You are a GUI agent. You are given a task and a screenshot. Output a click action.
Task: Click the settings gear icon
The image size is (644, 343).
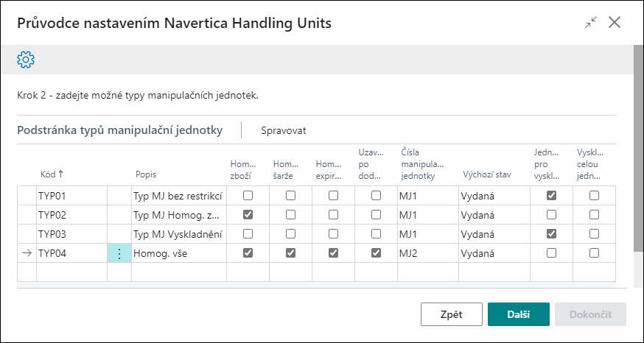coord(26,60)
